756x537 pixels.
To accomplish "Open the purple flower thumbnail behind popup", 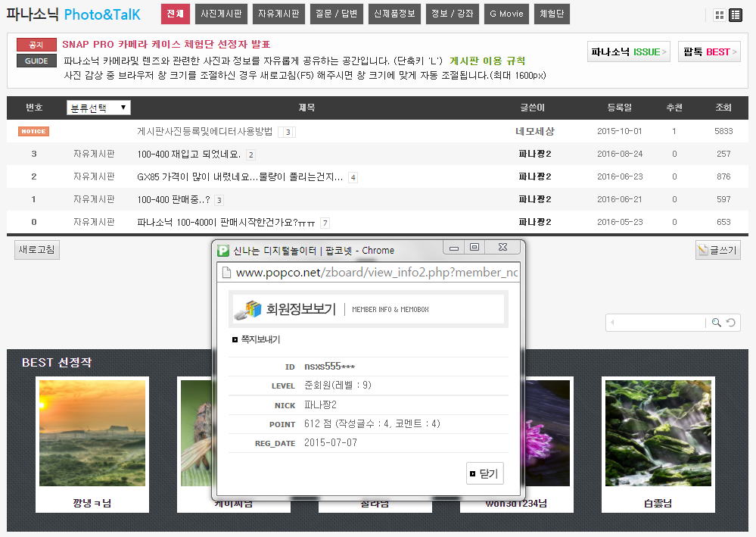I will tap(548, 432).
